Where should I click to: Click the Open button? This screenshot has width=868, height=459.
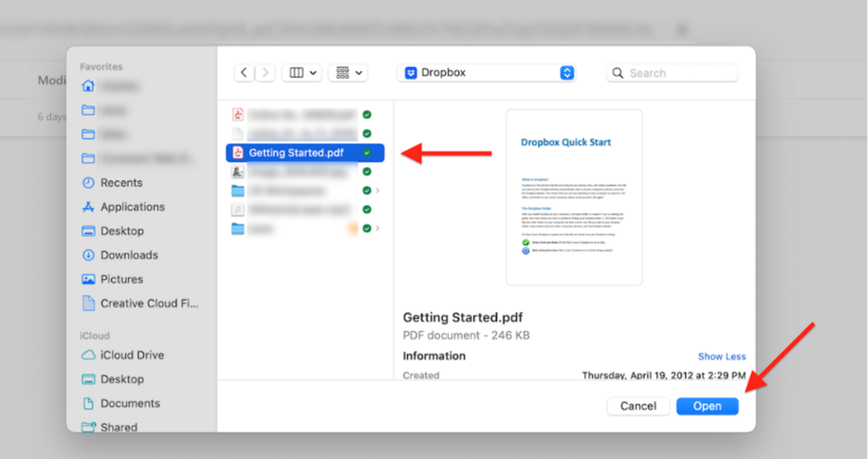click(x=707, y=406)
